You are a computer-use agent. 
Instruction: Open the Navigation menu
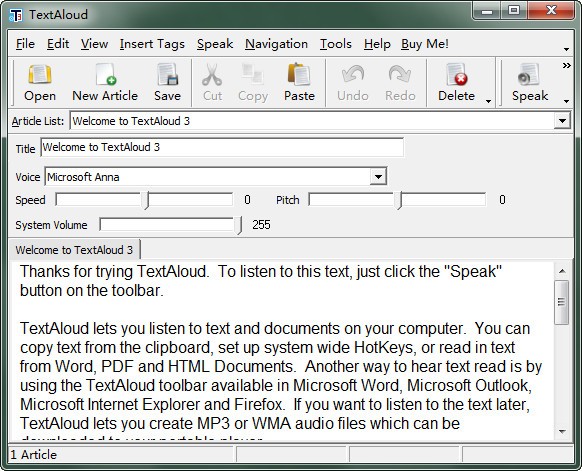[277, 44]
